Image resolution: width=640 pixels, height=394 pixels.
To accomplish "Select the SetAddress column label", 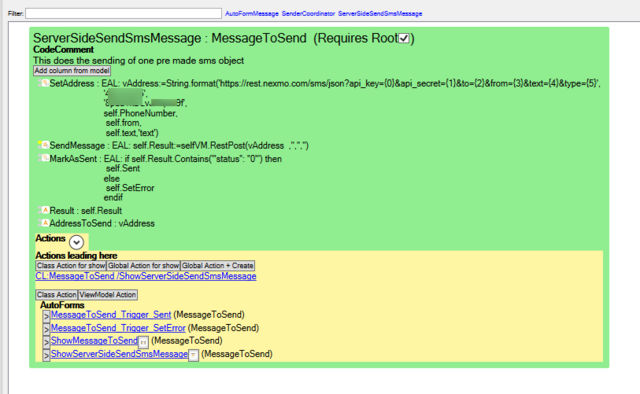I will point(72,83).
